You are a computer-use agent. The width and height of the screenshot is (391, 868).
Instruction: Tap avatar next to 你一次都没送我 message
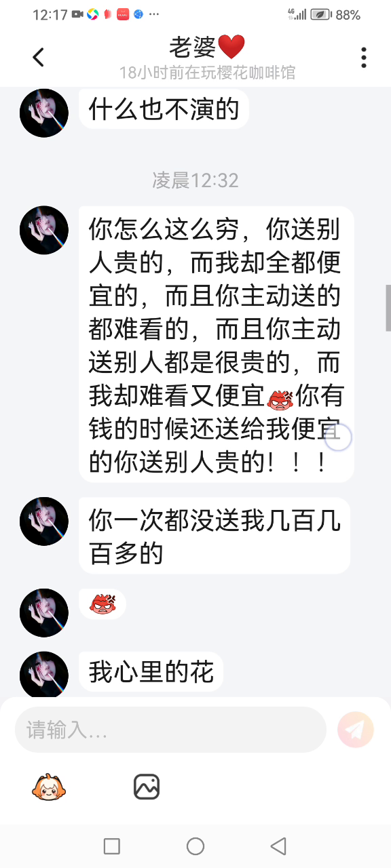44,521
